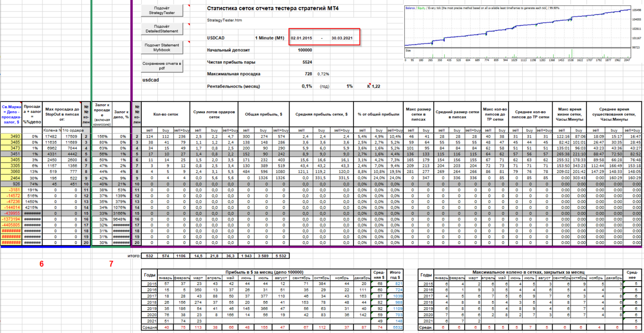Select the Начальный депозит label

pyautogui.click(x=229, y=50)
